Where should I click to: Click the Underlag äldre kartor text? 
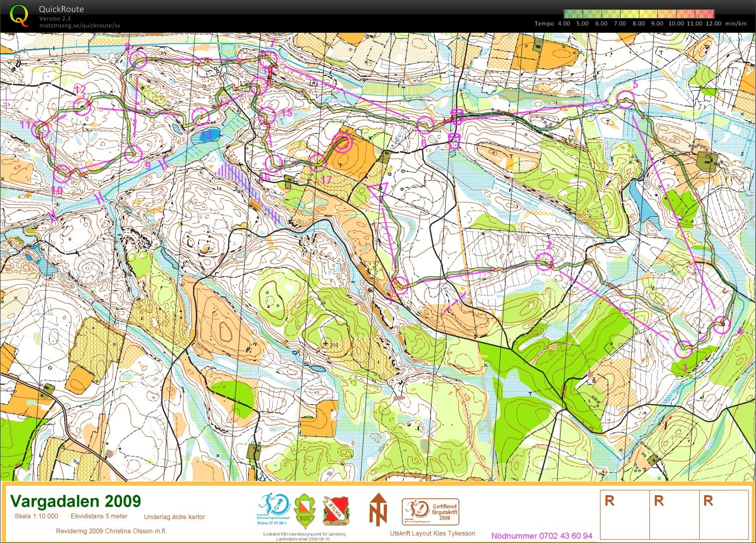pyautogui.click(x=174, y=517)
